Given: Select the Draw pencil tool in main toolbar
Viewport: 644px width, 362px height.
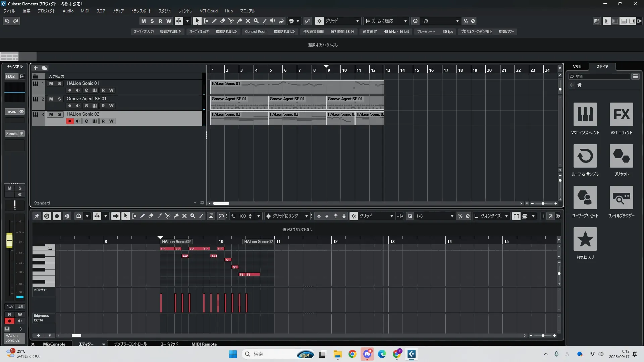Looking at the screenshot, I should pyautogui.click(x=214, y=21).
